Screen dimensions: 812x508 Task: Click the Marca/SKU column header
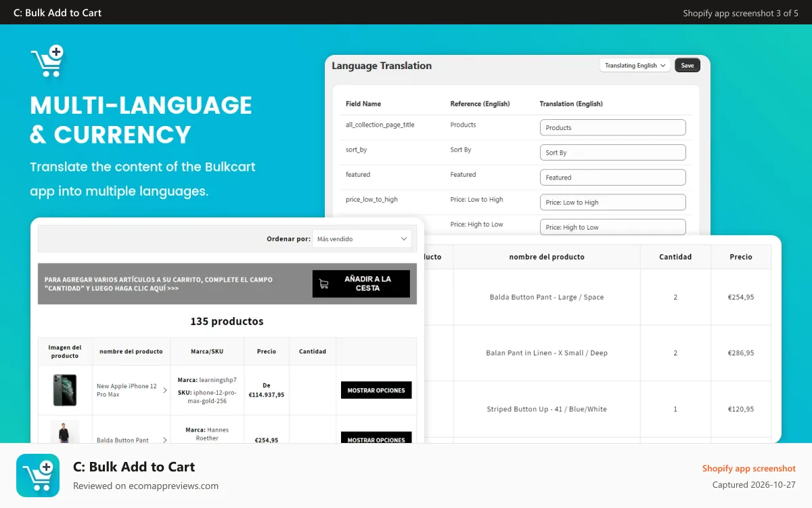207,352
